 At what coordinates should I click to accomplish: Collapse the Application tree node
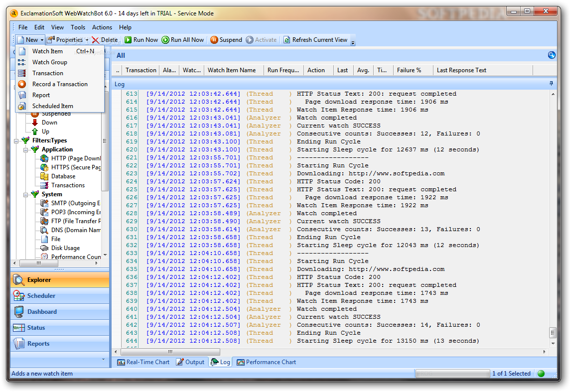[25, 150]
